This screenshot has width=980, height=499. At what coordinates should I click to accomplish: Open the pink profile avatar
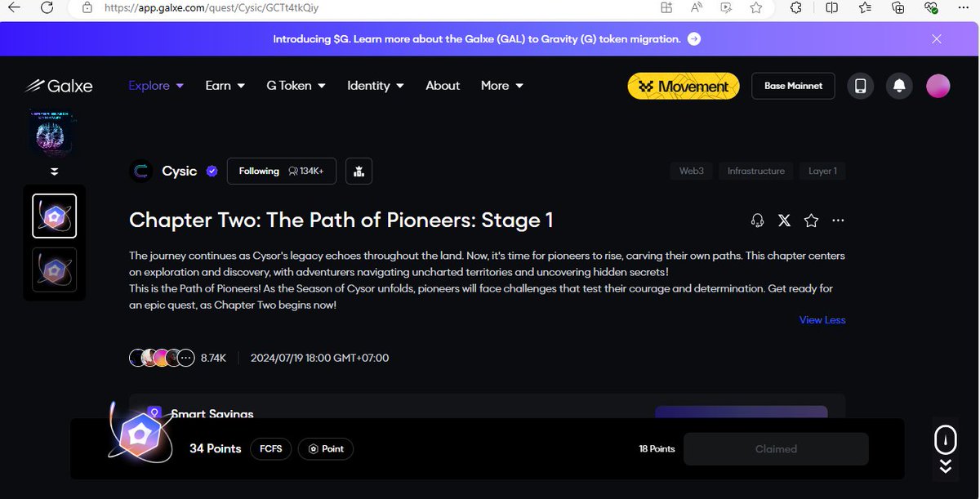pyautogui.click(x=938, y=86)
